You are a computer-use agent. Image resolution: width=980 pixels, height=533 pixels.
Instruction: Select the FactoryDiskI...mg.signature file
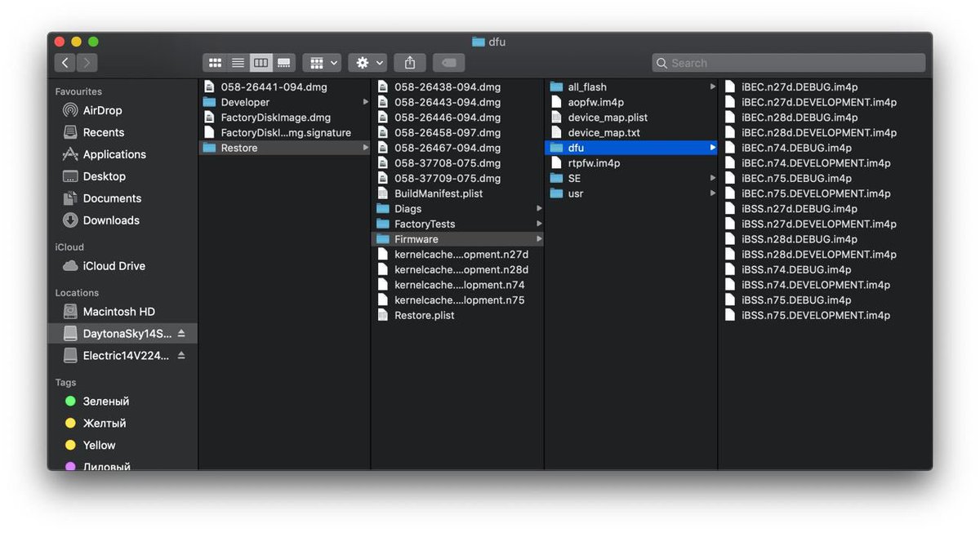pyautogui.click(x=285, y=132)
